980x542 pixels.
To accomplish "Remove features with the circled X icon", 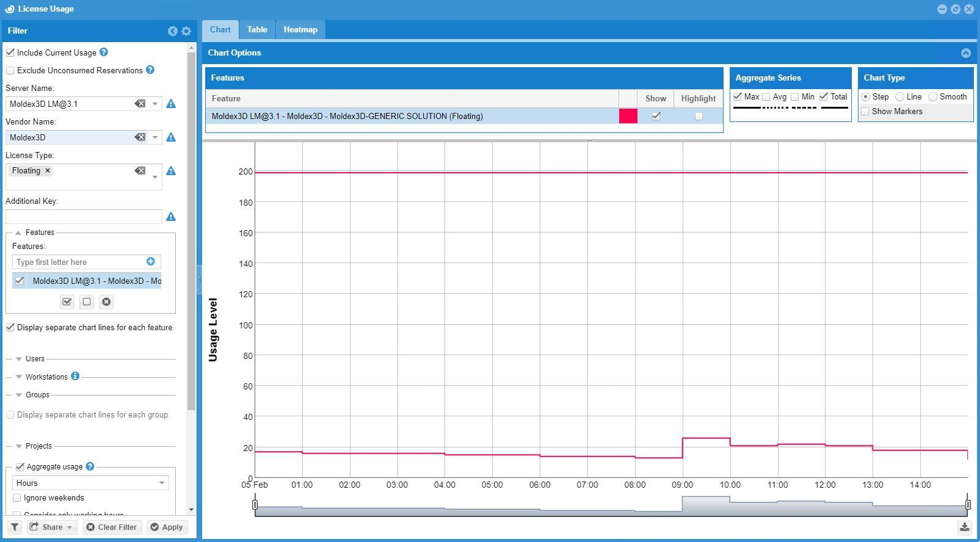I will [106, 302].
